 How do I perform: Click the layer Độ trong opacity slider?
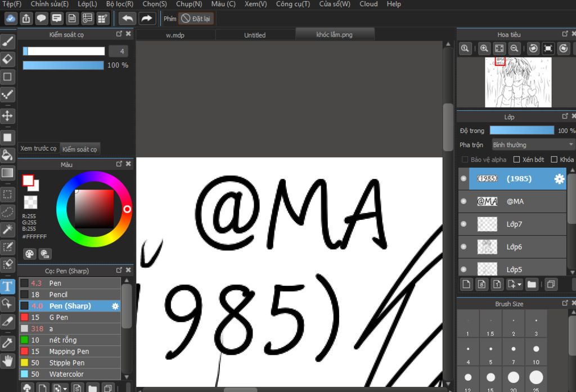pos(522,130)
